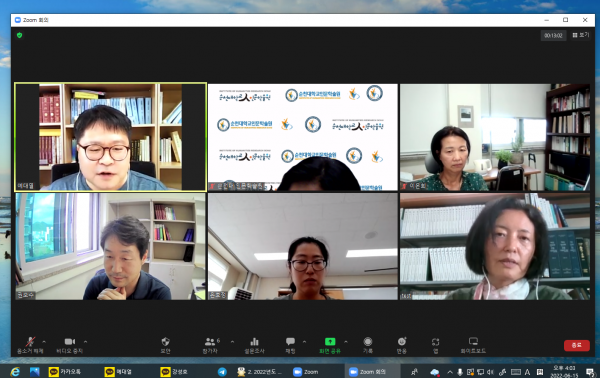Image resolution: width=600 pixels, height=378 pixels.
Task: Open Photos app from taskbar
Action: coord(34,371)
